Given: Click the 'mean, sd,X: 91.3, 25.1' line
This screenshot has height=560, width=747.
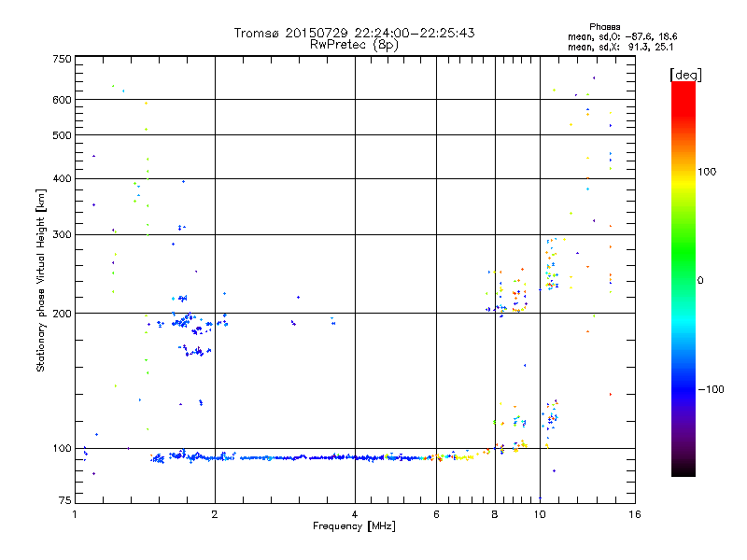Looking at the screenshot, I should coord(620,47).
